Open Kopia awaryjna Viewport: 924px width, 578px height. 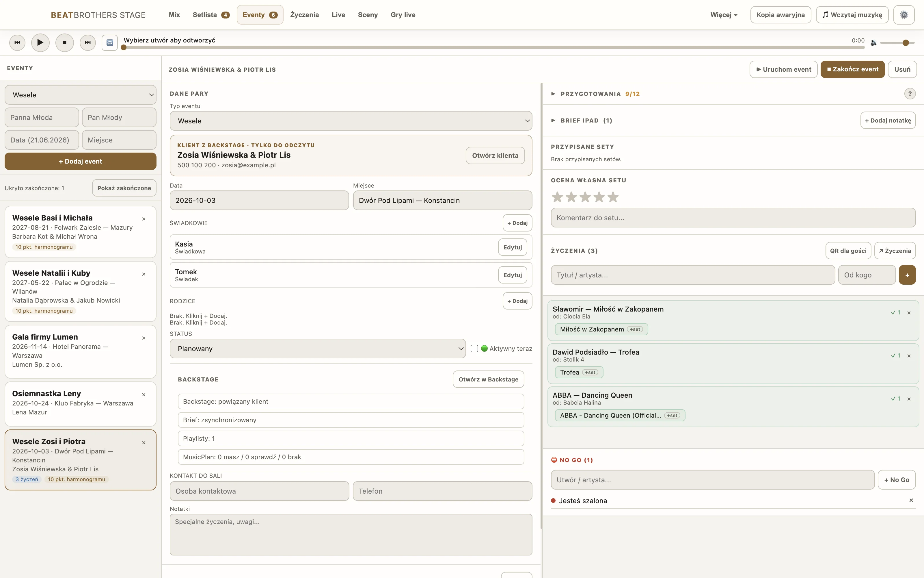pyautogui.click(x=780, y=15)
